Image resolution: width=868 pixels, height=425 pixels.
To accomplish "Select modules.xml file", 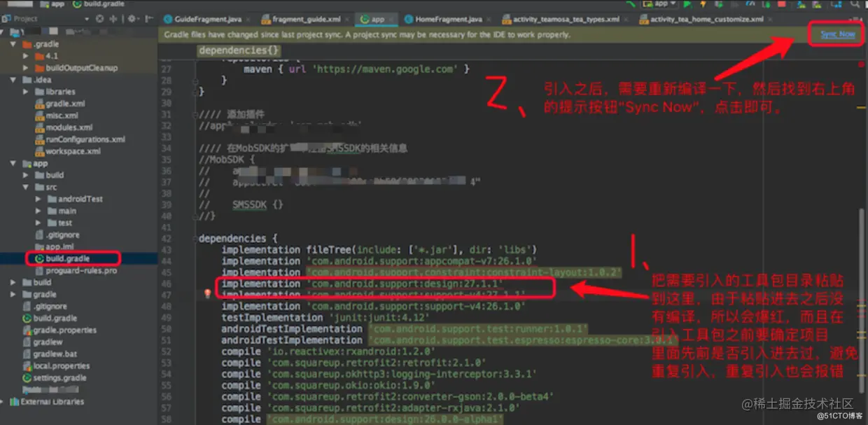I will pos(63,127).
